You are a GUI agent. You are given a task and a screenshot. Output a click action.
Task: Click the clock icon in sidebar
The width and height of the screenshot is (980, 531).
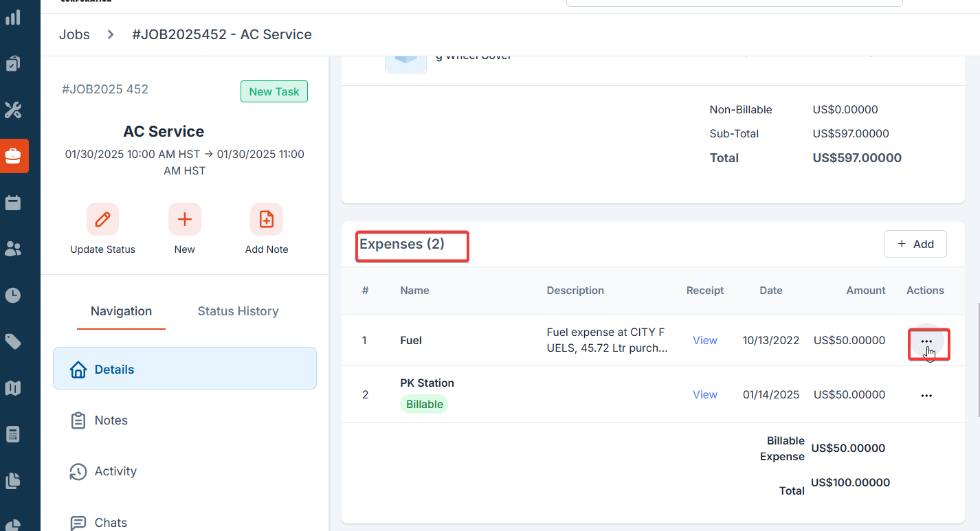tap(13, 295)
